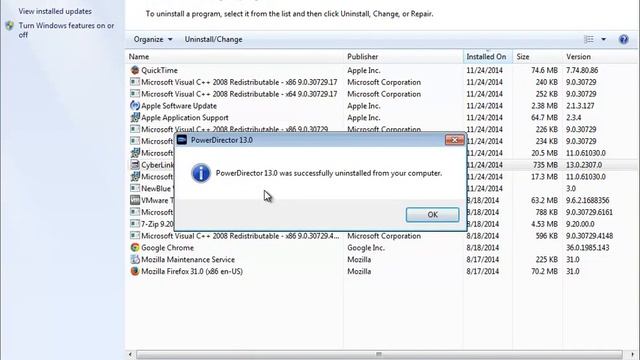
Task: Click the 735 MB size value
Action: point(545,165)
